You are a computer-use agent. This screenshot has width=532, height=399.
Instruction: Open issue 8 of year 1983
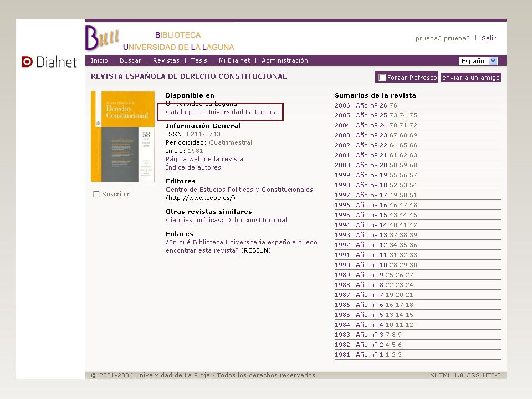(x=393, y=335)
